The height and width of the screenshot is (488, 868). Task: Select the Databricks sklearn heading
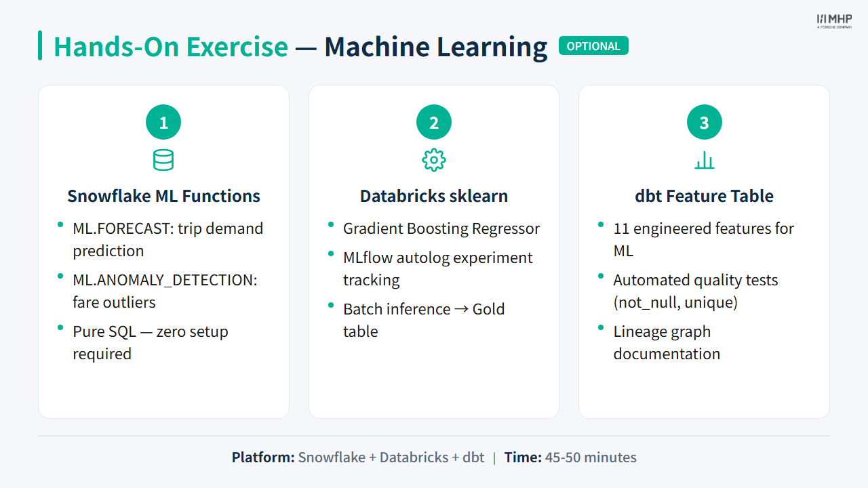(434, 197)
